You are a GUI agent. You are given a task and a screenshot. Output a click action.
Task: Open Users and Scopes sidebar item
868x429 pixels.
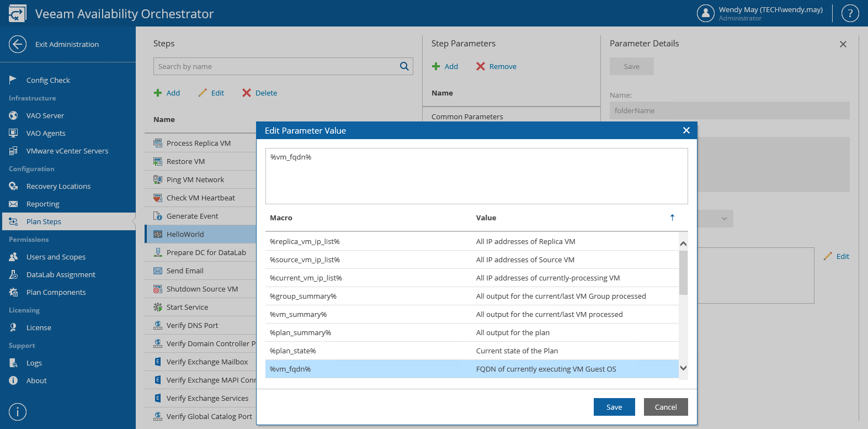56,257
